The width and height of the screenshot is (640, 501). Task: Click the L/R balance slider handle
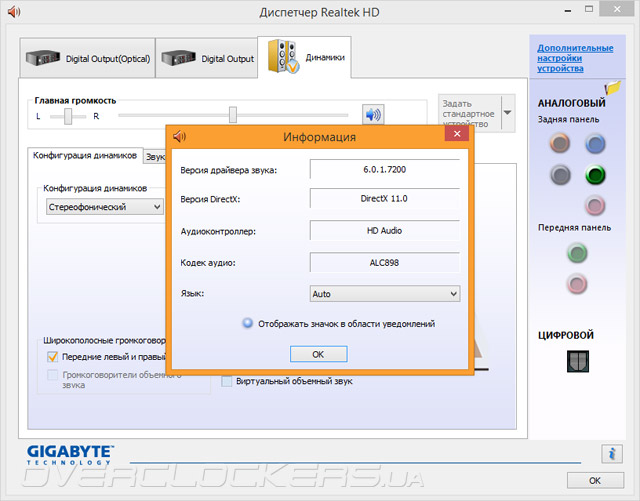click(68, 116)
